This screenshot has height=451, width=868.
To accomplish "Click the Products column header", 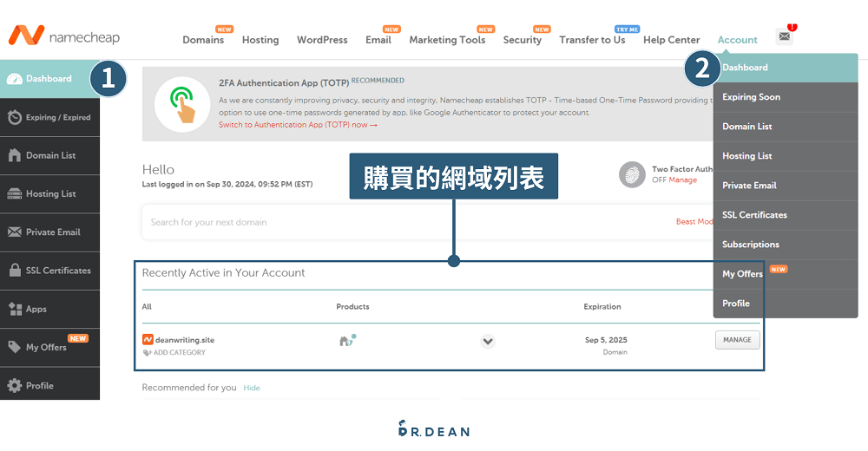I will click(352, 306).
